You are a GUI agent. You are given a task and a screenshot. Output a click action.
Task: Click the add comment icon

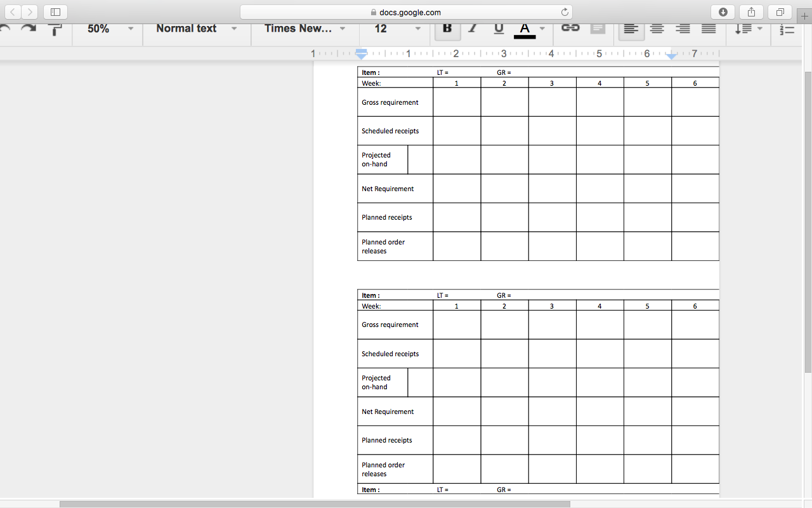598,29
